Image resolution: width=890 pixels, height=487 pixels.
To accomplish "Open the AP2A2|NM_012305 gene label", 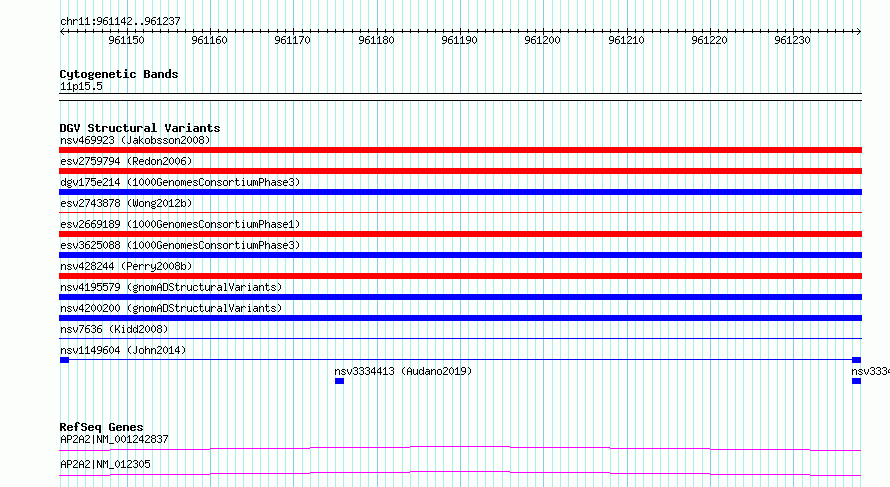I will click(105, 464).
